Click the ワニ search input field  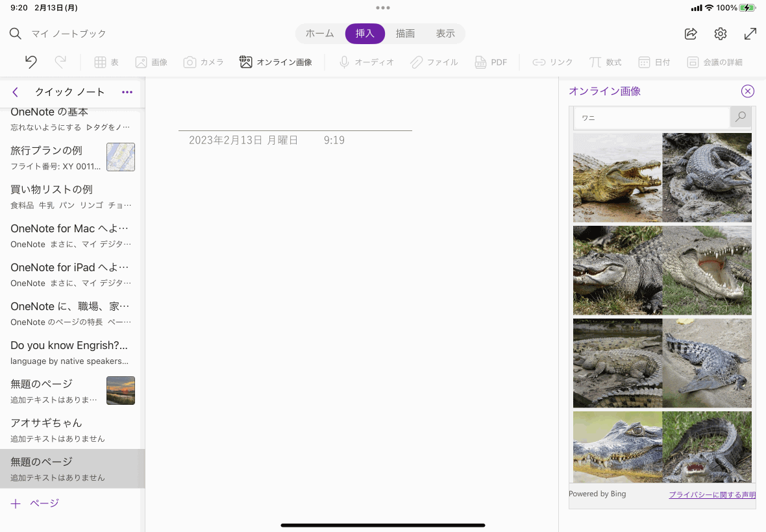(x=652, y=117)
